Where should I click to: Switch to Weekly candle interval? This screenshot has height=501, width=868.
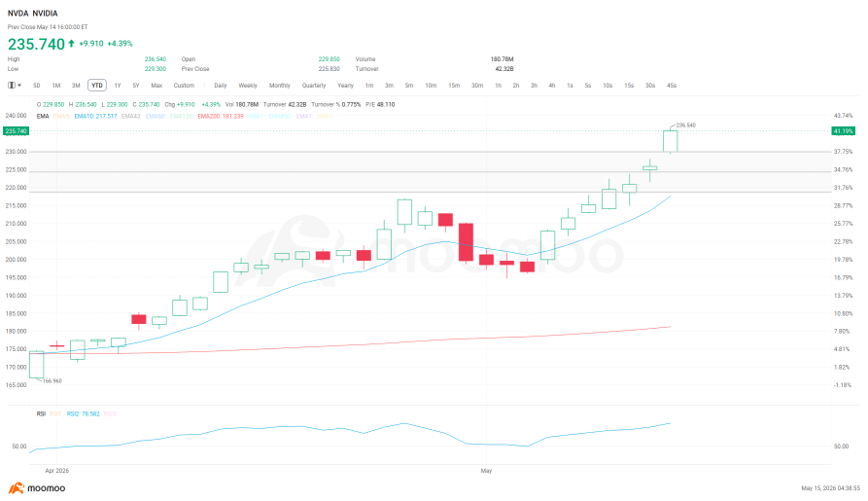(x=248, y=86)
